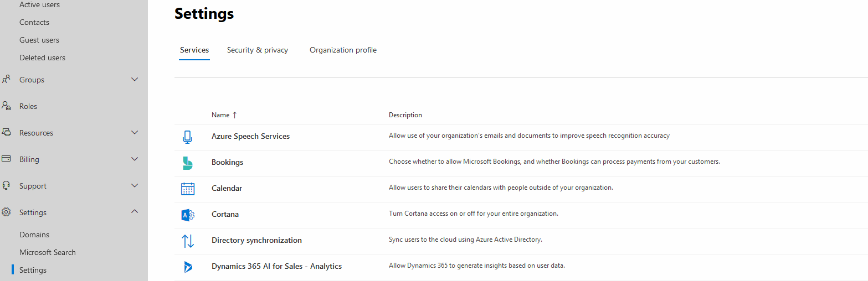Image resolution: width=868 pixels, height=281 pixels.
Task: Open the Azure Speech Services microphone icon
Action: click(187, 137)
